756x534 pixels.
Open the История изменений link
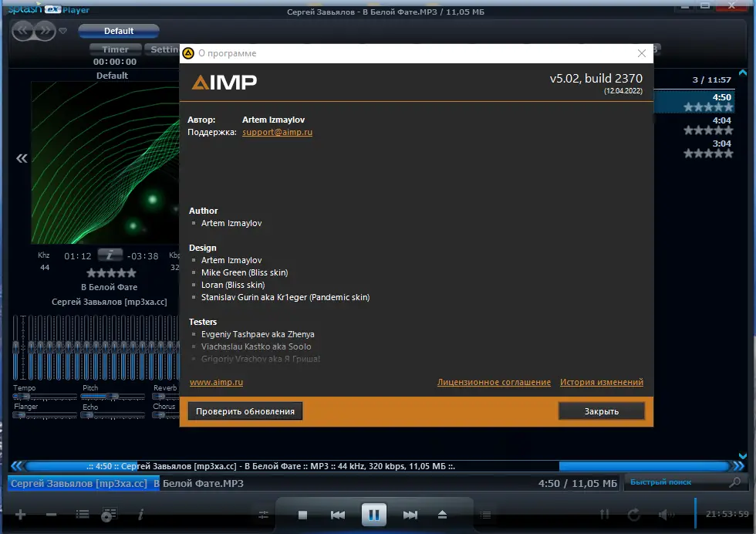click(601, 382)
